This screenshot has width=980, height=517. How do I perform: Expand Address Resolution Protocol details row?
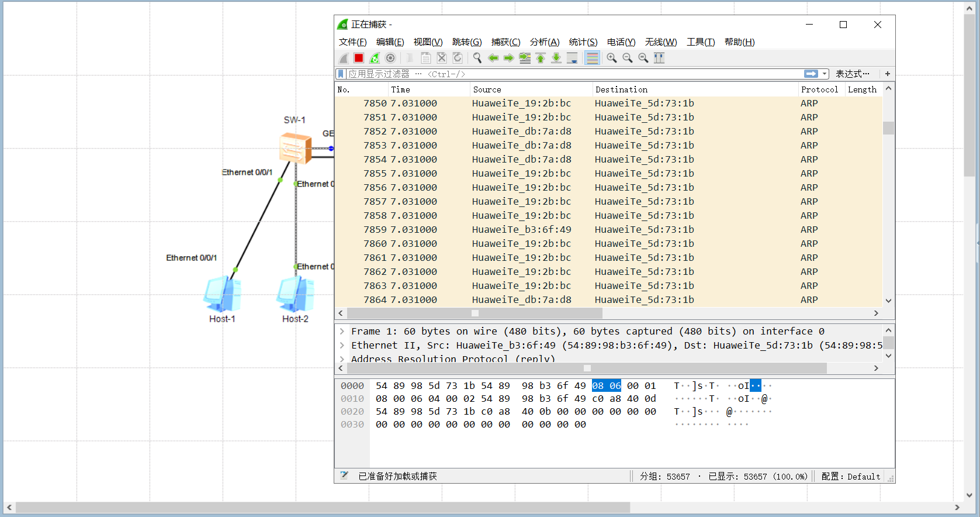(x=342, y=359)
